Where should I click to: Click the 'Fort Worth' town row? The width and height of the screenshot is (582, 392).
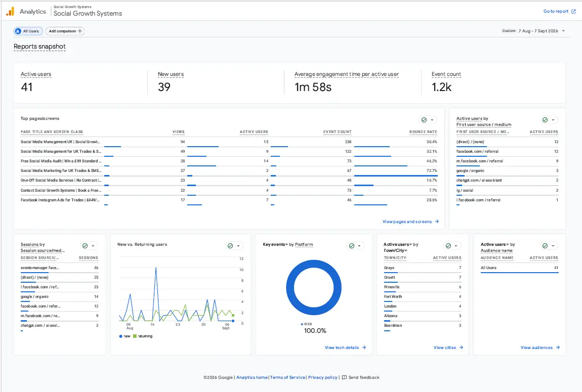click(423, 297)
